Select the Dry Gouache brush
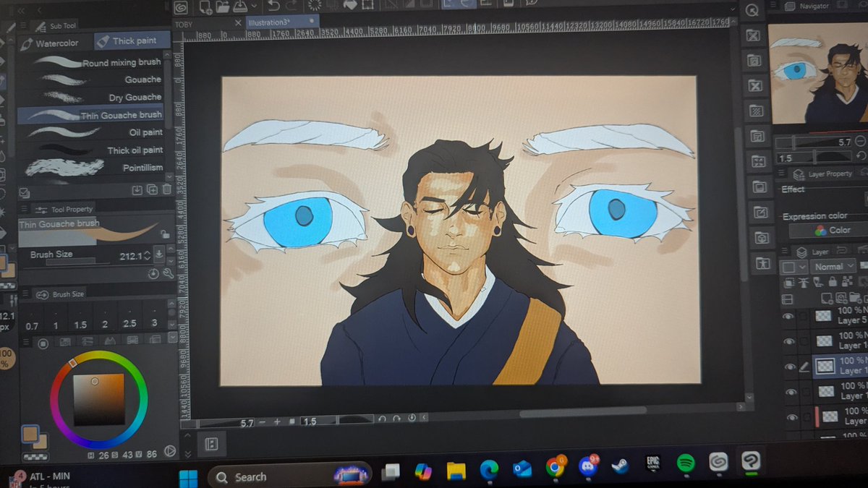This screenshot has height=488, width=868. coord(90,97)
